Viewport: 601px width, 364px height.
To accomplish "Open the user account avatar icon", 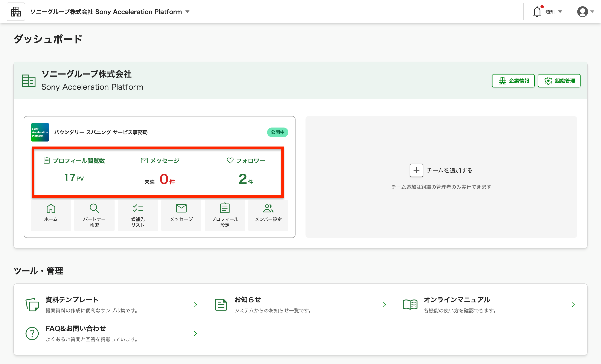I will tap(583, 11).
